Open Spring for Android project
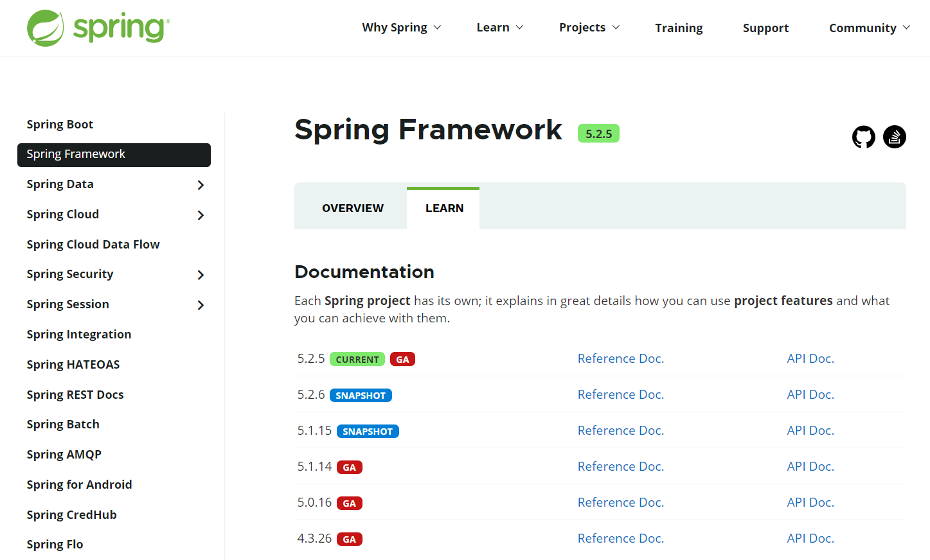Image resolution: width=930 pixels, height=560 pixels. tap(79, 485)
